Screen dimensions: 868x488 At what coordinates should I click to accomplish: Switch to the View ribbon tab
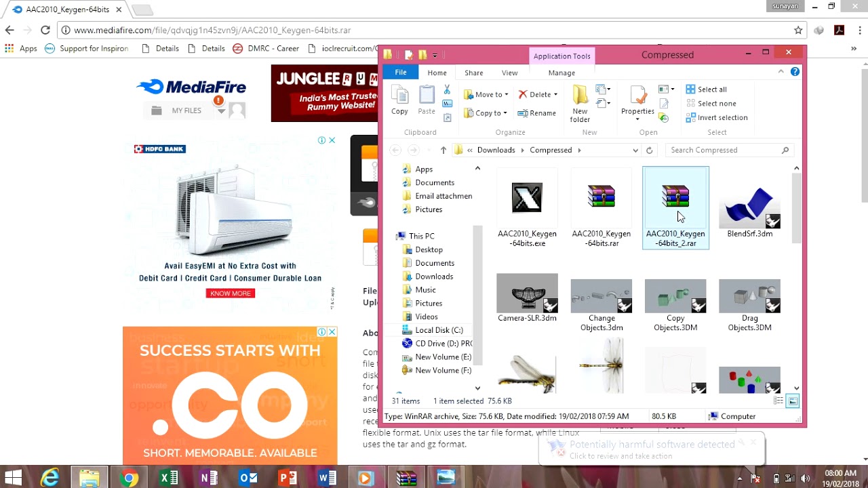pyautogui.click(x=509, y=73)
